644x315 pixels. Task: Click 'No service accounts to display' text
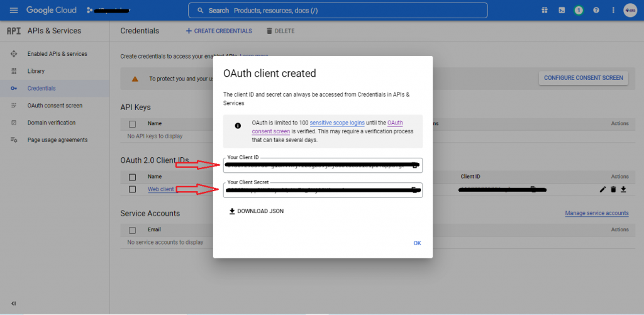point(165,242)
